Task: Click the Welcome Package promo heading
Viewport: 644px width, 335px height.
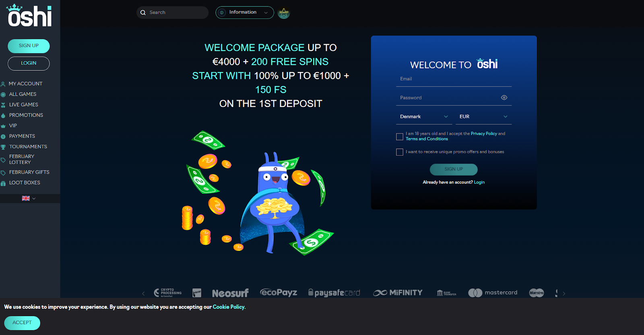Action: (x=270, y=76)
